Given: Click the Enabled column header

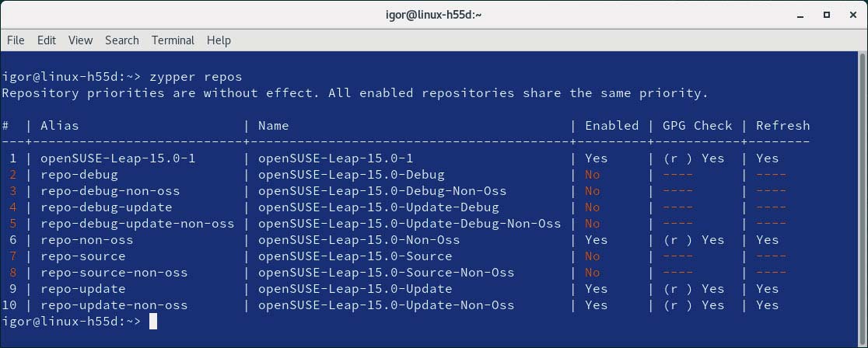Looking at the screenshot, I should pyautogui.click(x=611, y=126).
